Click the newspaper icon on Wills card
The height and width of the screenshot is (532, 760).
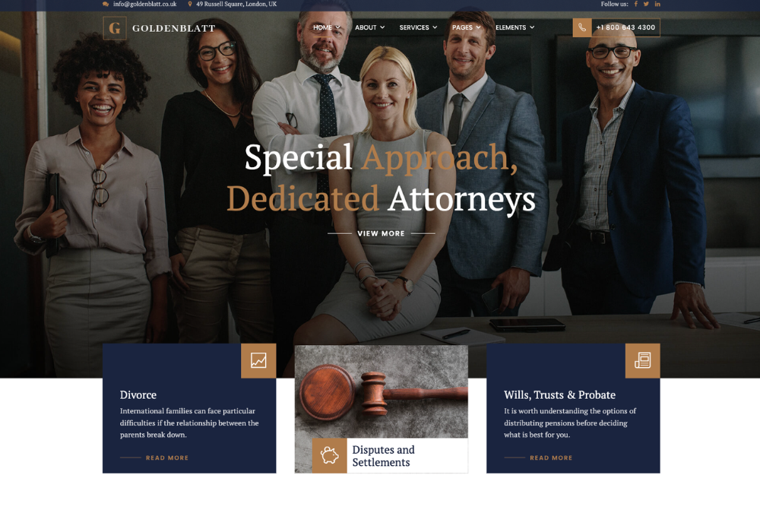point(643,360)
